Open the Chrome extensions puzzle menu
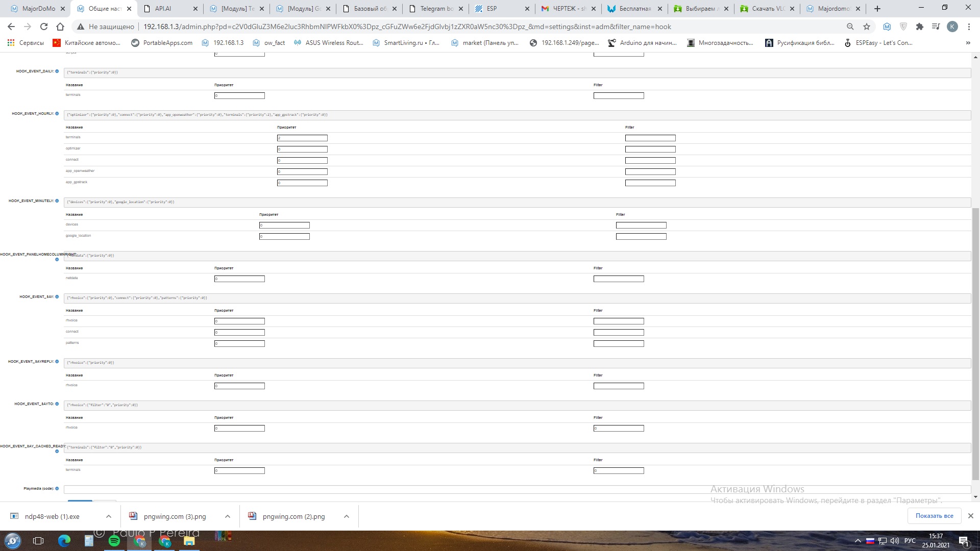This screenshot has height=551, width=980. click(920, 27)
